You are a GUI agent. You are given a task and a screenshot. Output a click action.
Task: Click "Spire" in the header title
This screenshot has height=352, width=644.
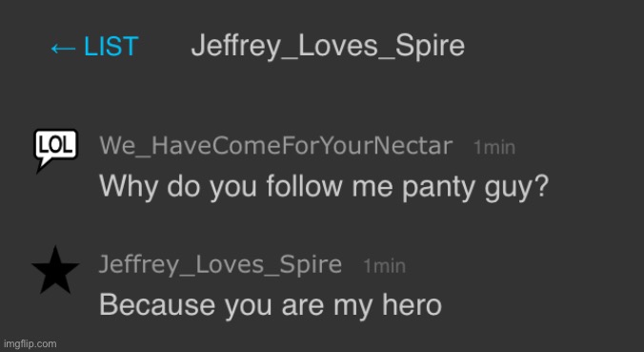(x=430, y=47)
